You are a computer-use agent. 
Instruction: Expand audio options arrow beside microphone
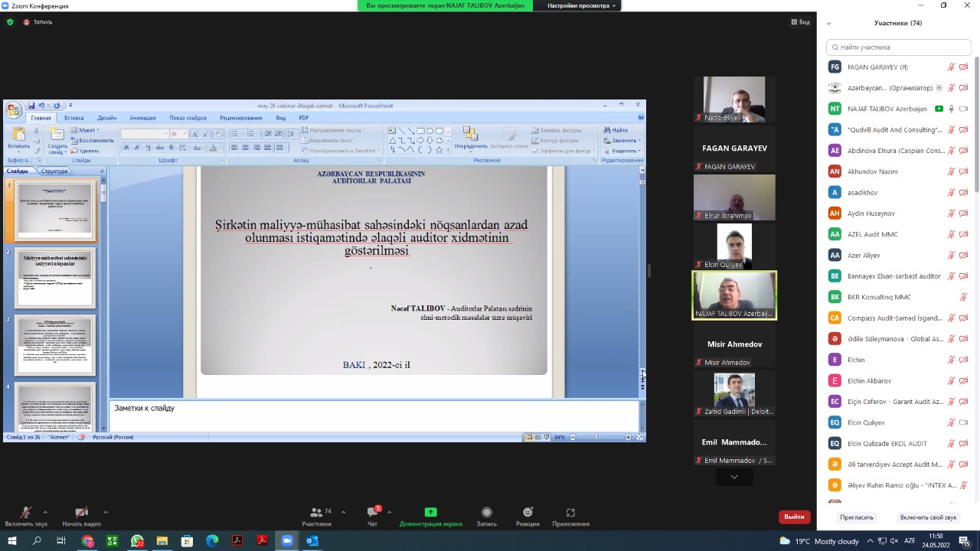coord(45,512)
